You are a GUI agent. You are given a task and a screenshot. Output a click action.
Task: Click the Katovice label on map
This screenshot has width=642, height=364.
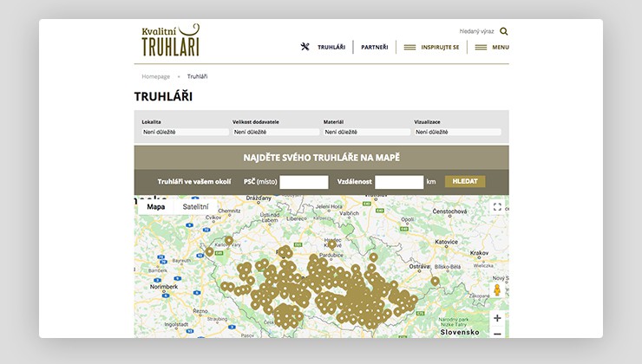[x=446, y=242]
